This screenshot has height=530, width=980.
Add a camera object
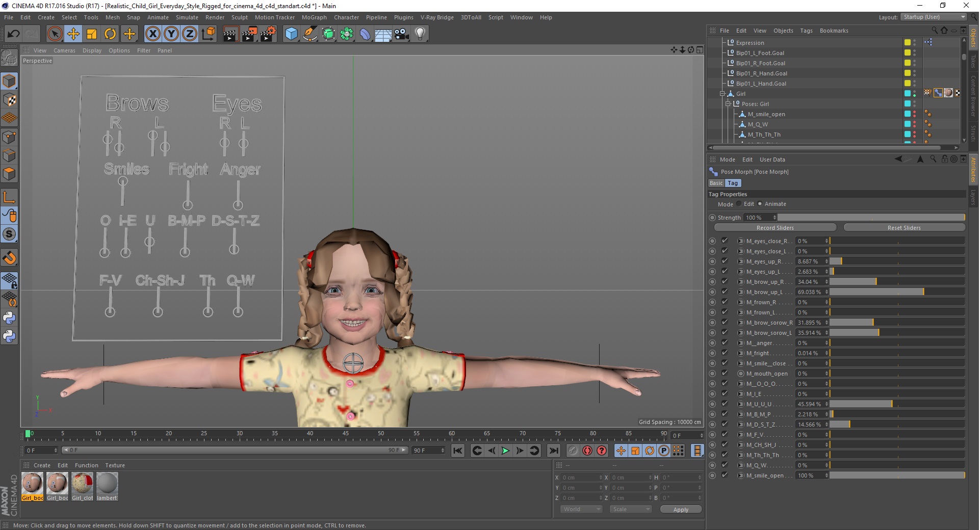point(402,34)
